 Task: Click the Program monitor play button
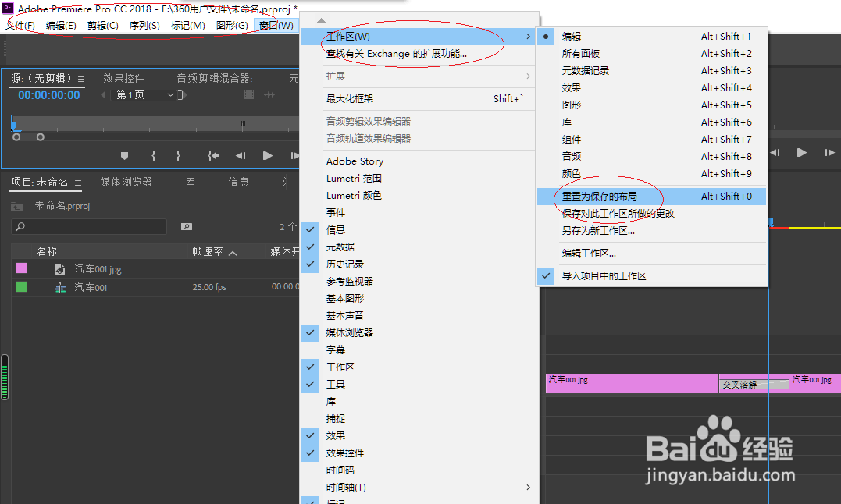click(x=801, y=153)
